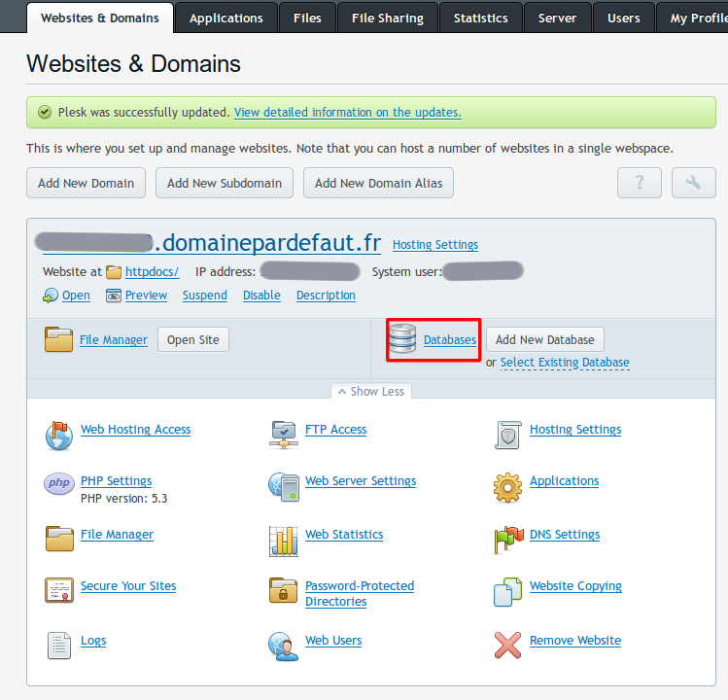This screenshot has height=700, width=728.
Task: Click the httpdocs folder icon
Action: coord(114,272)
